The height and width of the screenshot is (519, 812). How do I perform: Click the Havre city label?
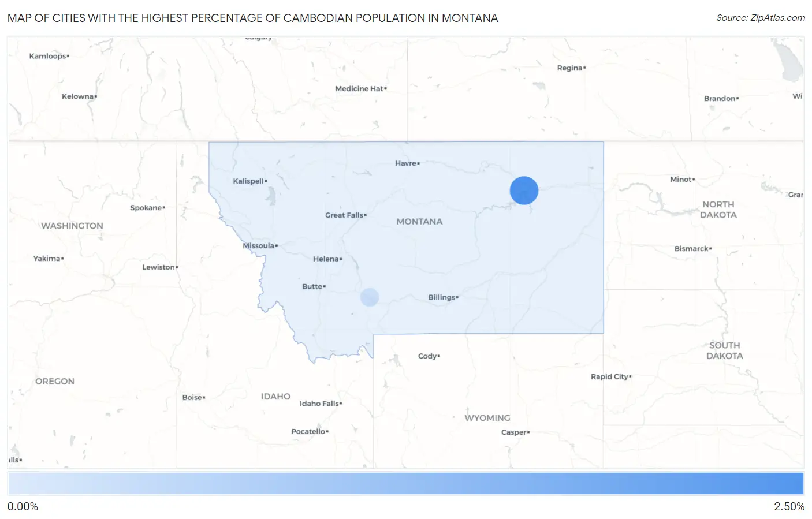[406, 163]
